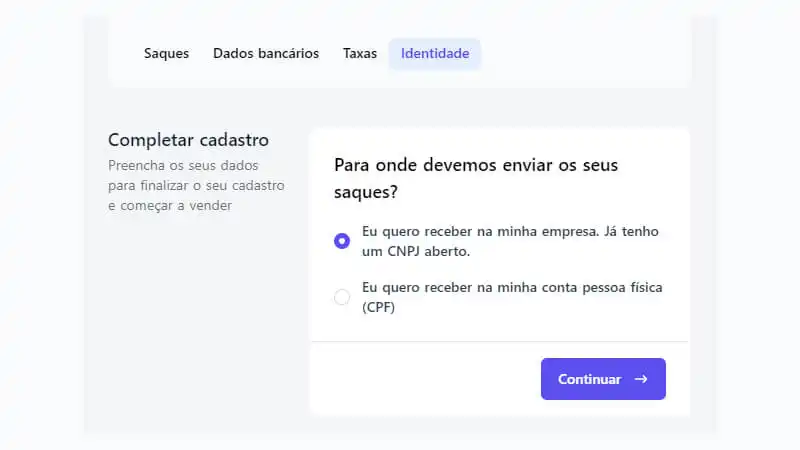Click the "e começar a vender" text line
This screenshot has width=800, height=450.
tap(170, 205)
